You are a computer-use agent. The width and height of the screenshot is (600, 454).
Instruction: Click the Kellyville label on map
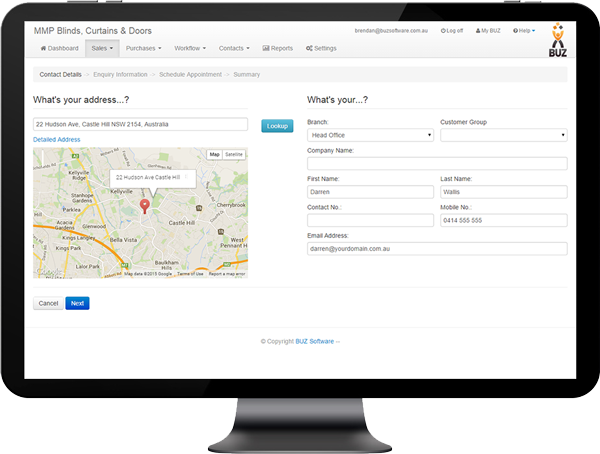[x=122, y=191]
